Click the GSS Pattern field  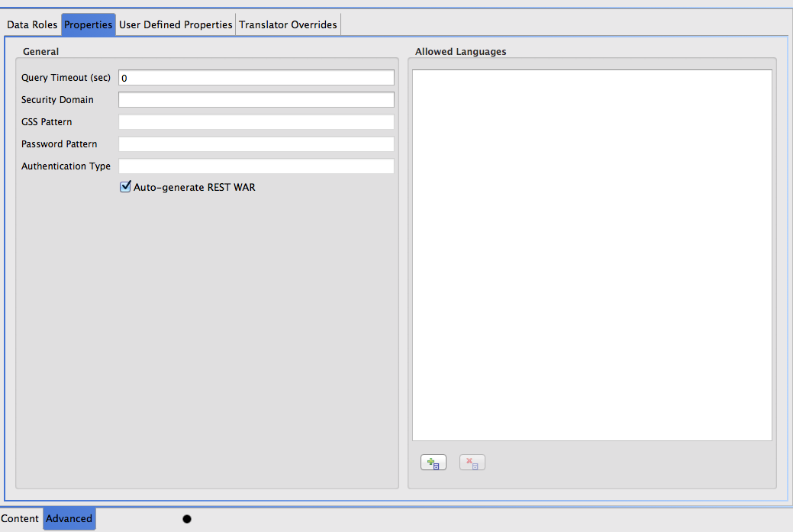256,122
